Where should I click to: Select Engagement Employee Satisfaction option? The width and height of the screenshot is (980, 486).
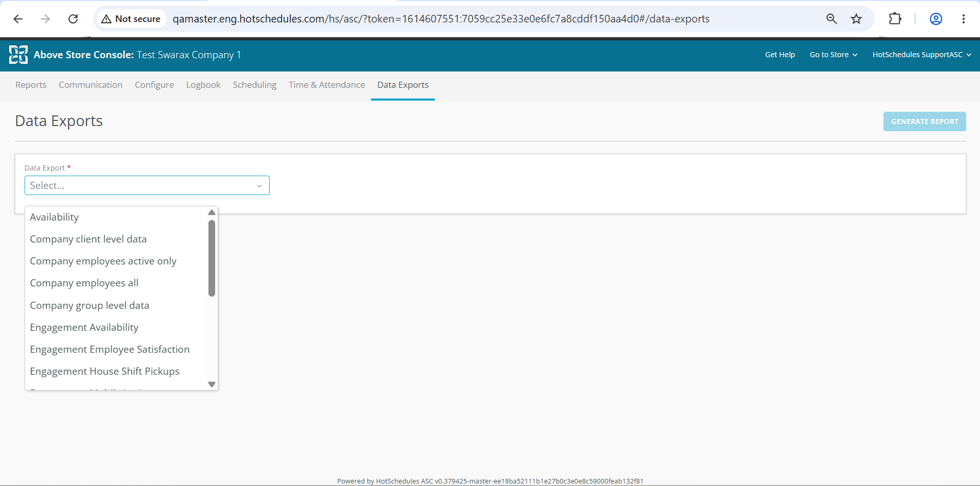coord(110,349)
